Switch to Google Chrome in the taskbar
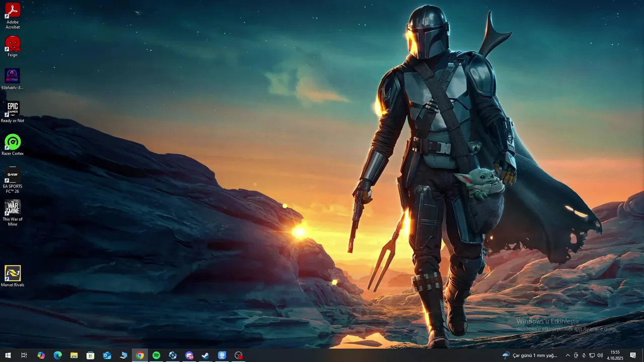Screen dimensions: 644x362 pos(140,355)
